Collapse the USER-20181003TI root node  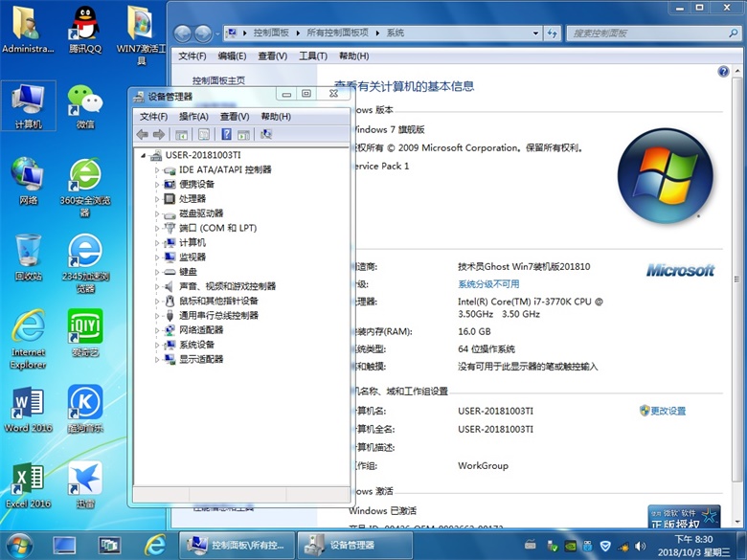[144, 155]
